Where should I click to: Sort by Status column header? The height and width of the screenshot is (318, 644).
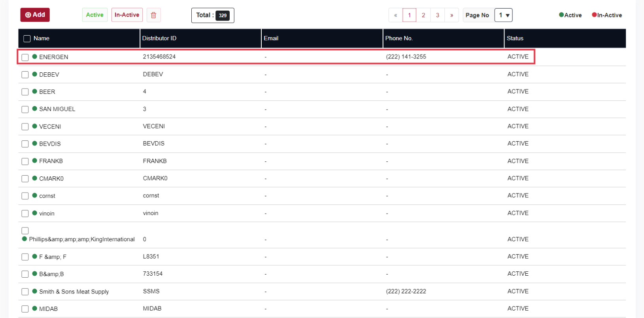(x=515, y=38)
